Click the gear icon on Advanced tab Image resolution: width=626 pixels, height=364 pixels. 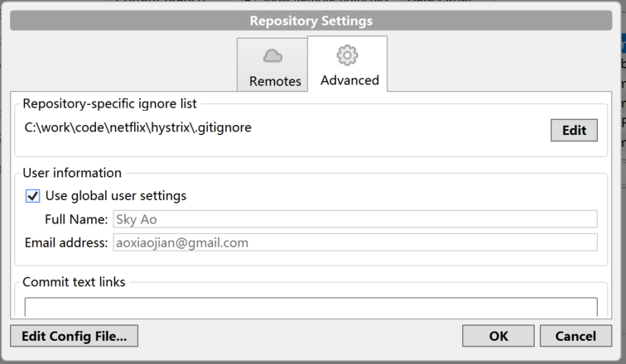click(348, 55)
